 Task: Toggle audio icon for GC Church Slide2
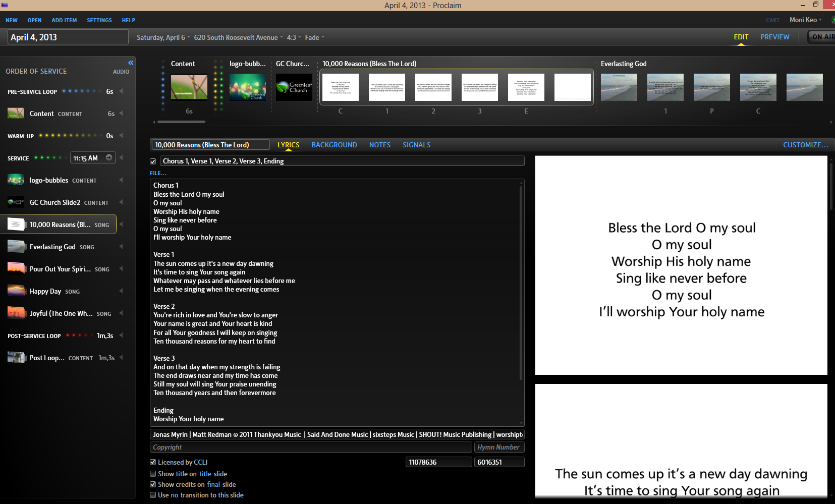point(121,202)
